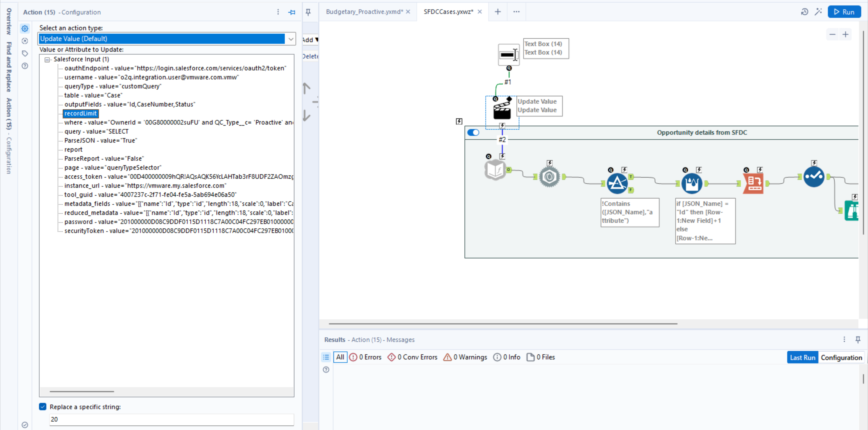This screenshot has height=430, width=868.
Task: Click the replace string input field
Action: point(171,420)
